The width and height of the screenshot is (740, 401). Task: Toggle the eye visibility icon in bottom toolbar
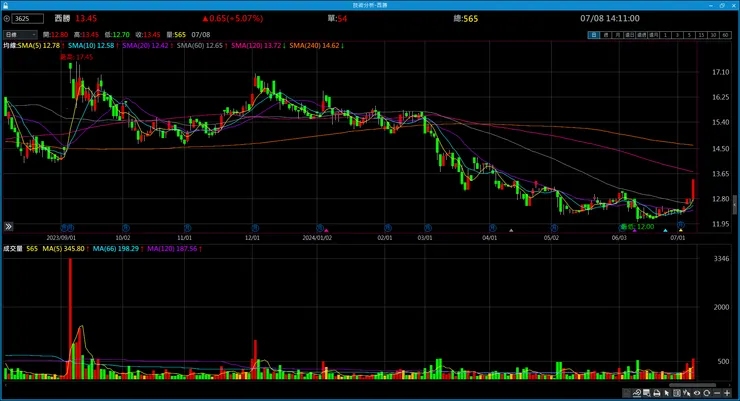[697, 393]
